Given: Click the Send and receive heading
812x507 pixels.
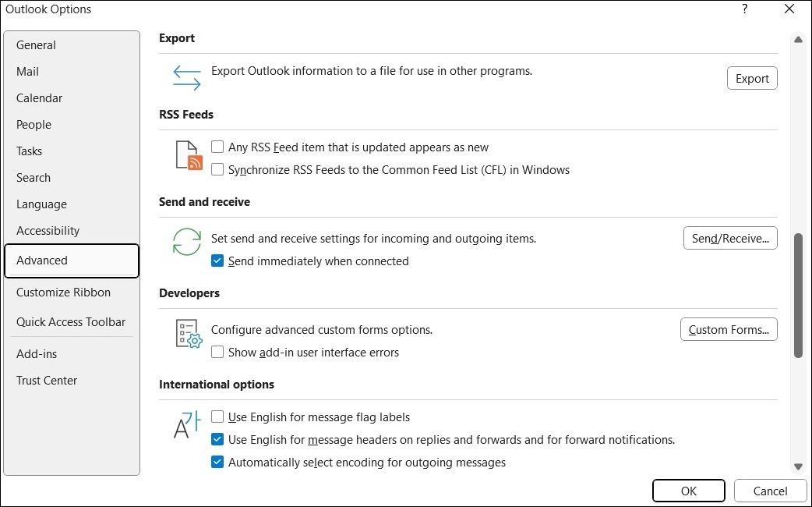Looking at the screenshot, I should pyautogui.click(x=204, y=202).
